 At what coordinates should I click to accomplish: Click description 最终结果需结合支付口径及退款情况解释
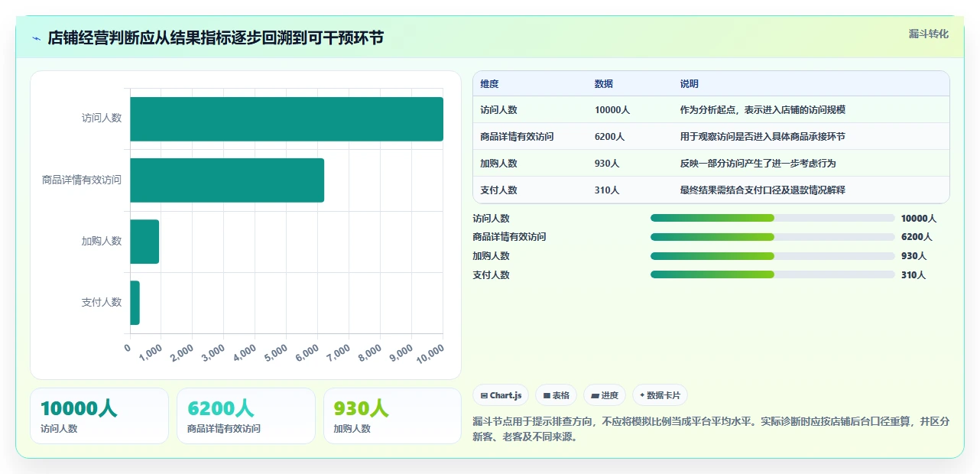pos(763,190)
